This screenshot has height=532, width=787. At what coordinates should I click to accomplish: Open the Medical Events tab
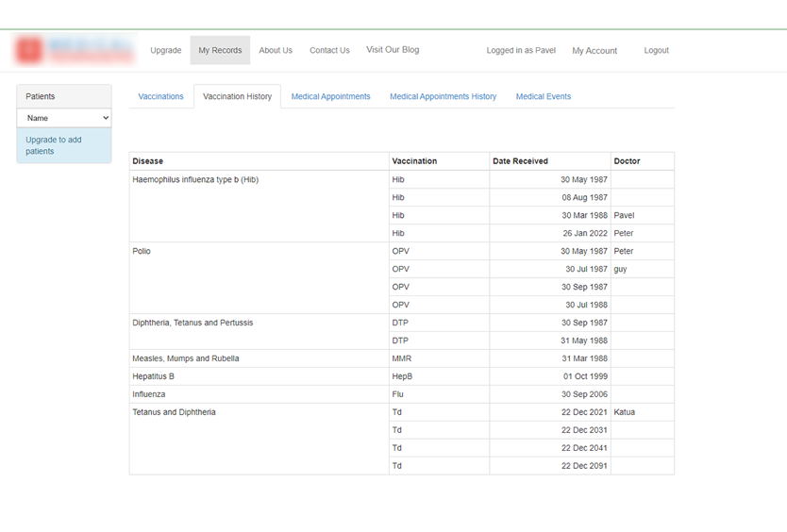click(543, 96)
